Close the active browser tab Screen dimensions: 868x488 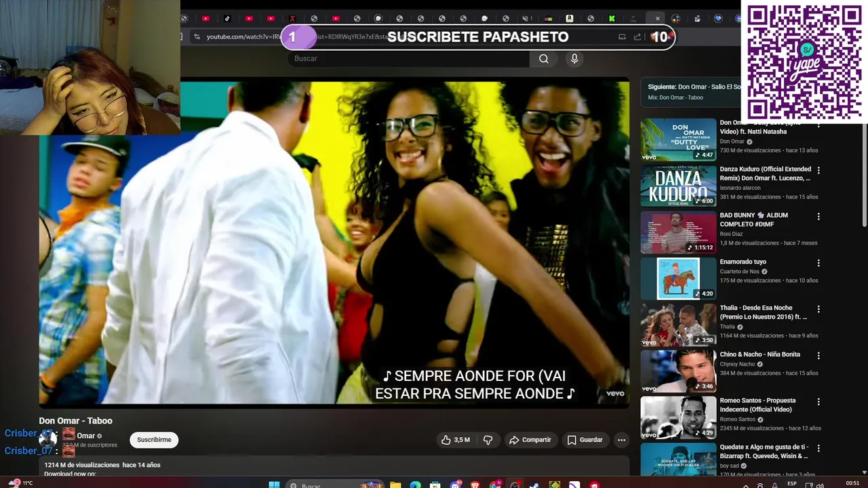[x=657, y=18]
